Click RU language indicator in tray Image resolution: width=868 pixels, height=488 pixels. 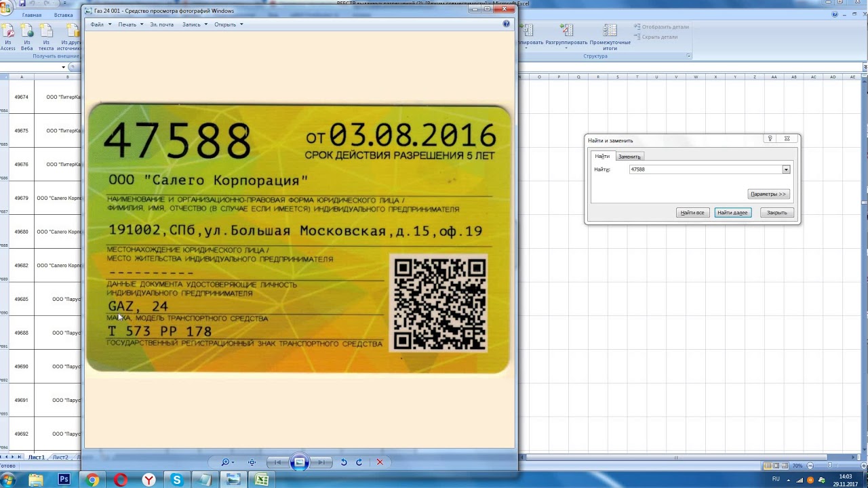[776, 479]
